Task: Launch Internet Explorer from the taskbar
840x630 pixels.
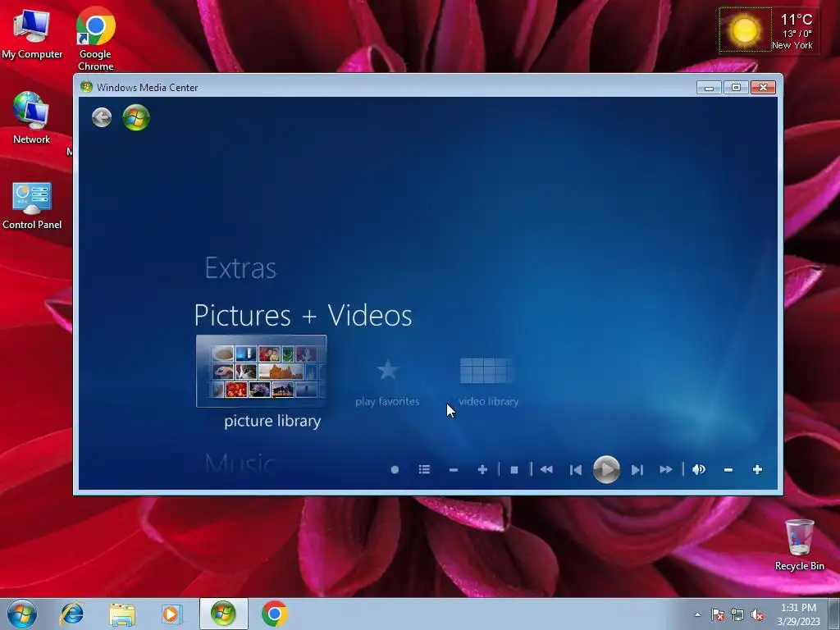Action: pyautogui.click(x=72, y=614)
